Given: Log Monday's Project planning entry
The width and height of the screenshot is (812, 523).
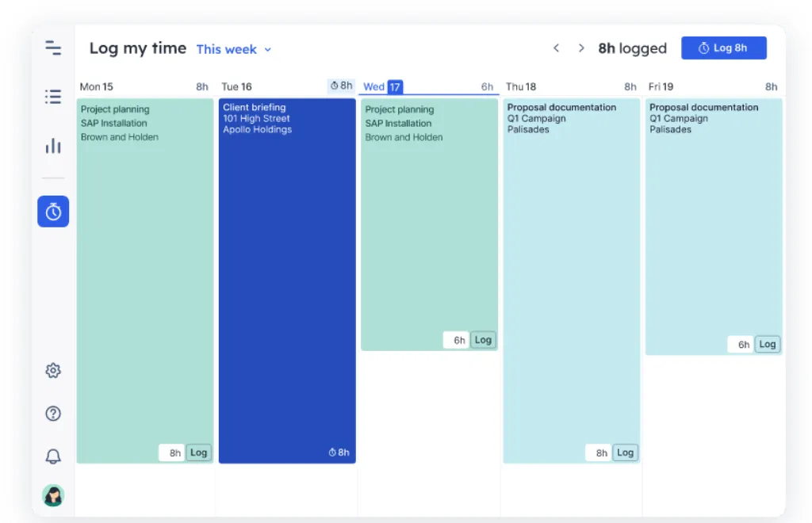Looking at the screenshot, I should coord(198,452).
